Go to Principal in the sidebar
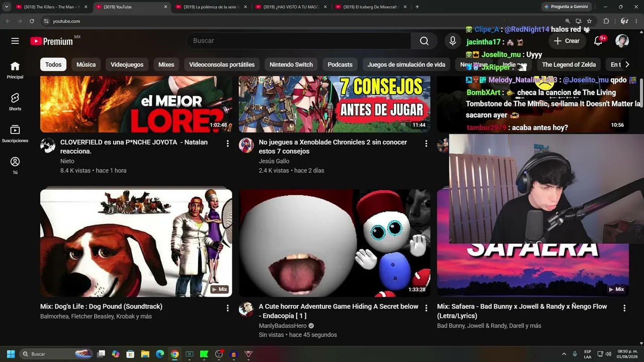Screen dimensions: 644x362 [15, 70]
